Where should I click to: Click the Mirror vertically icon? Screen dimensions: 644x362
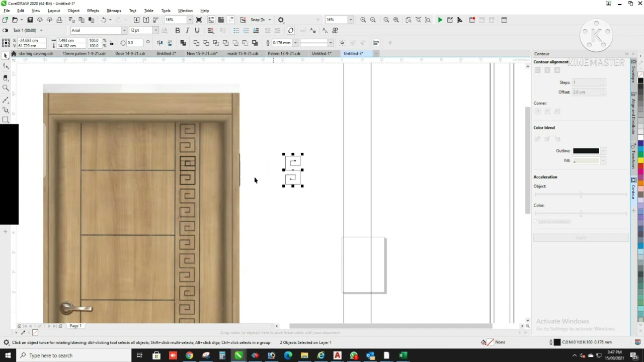click(170, 43)
